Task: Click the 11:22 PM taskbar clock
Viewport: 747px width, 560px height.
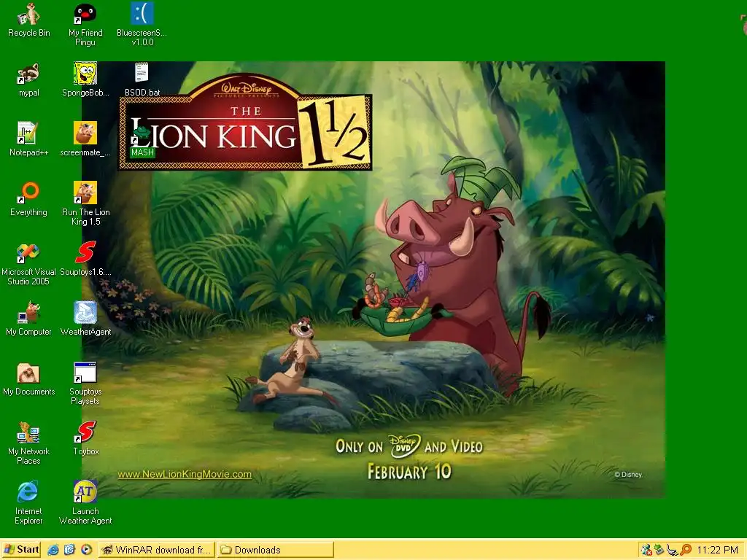Action: 718,550
